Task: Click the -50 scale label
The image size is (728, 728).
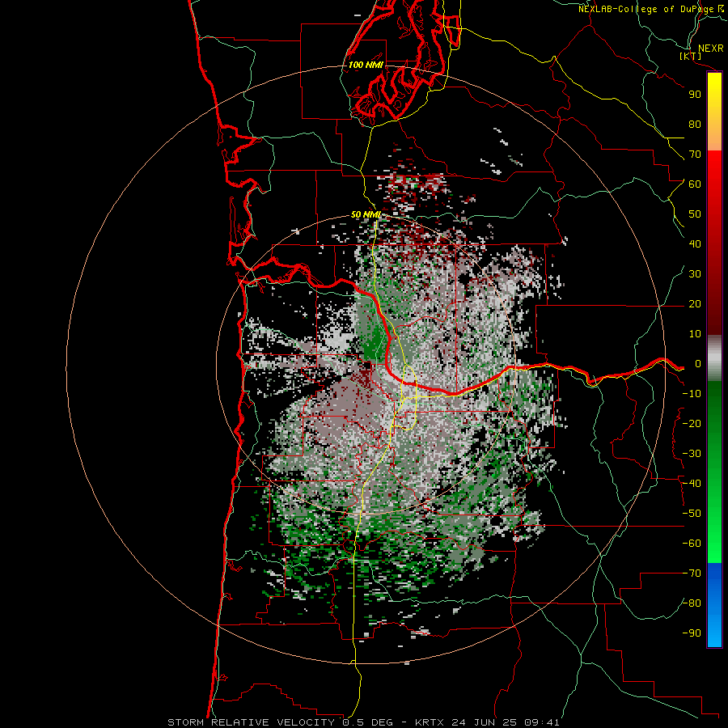Action: pyautogui.click(x=692, y=514)
